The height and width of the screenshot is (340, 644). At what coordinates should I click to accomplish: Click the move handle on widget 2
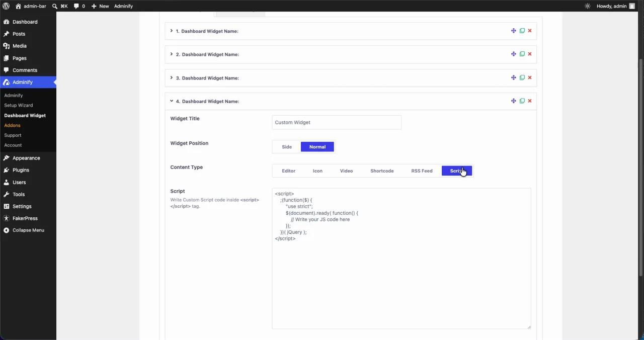point(514,54)
